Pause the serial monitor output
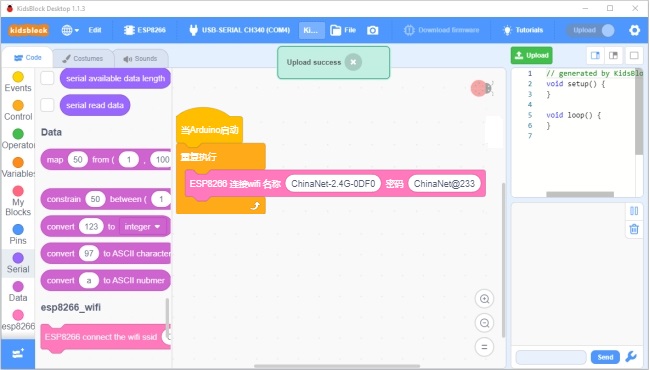650x370 pixels. click(634, 211)
